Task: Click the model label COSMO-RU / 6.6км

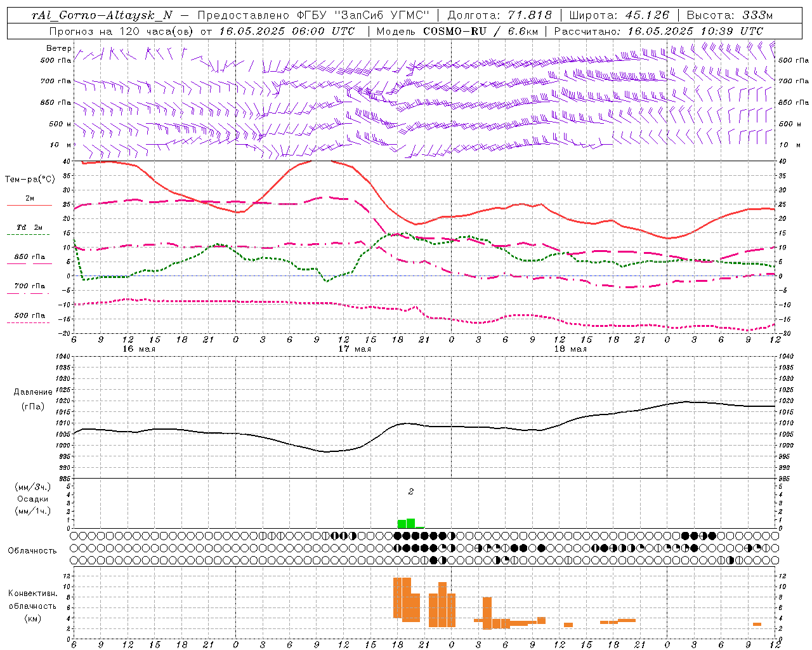Action: [x=480, y=31]
